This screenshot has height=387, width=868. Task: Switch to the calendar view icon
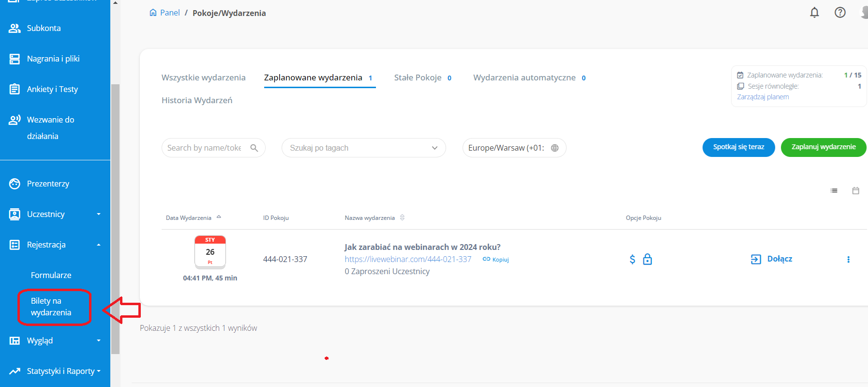(855, 191)
